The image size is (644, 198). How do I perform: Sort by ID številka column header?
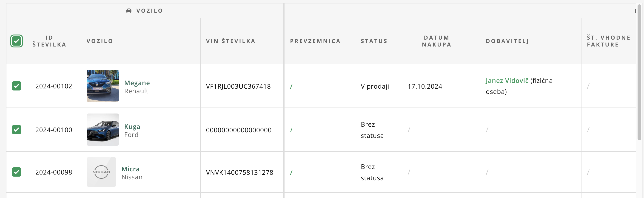[49, 41]
